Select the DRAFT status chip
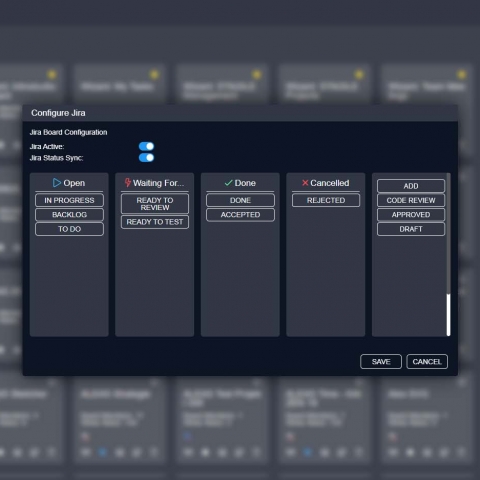Screen dimensions: 480x480 pyautogui.click(x=411, y=229)
